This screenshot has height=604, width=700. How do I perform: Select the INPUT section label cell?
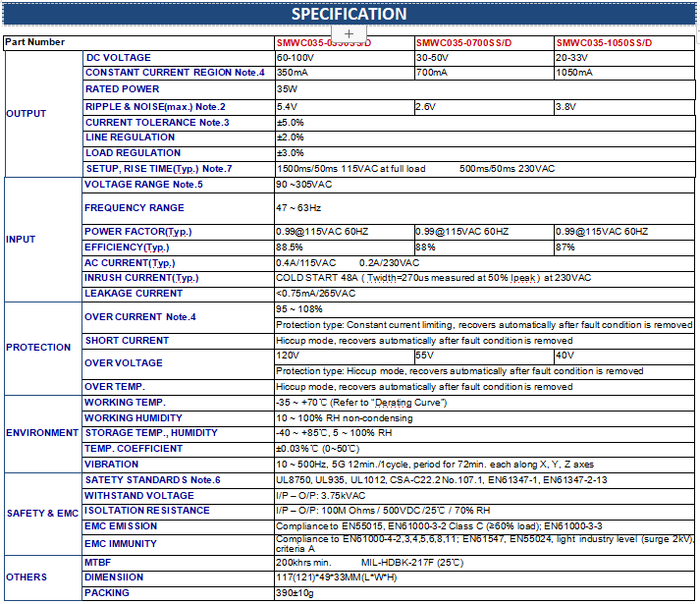tap(20, 239)
